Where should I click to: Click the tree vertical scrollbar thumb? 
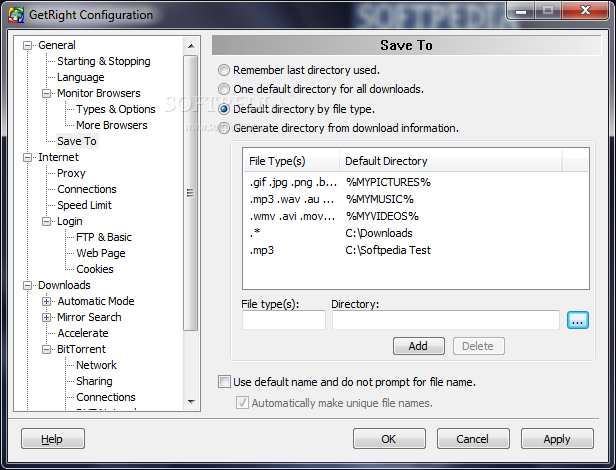pyautogui.click(x=191, y=193)
